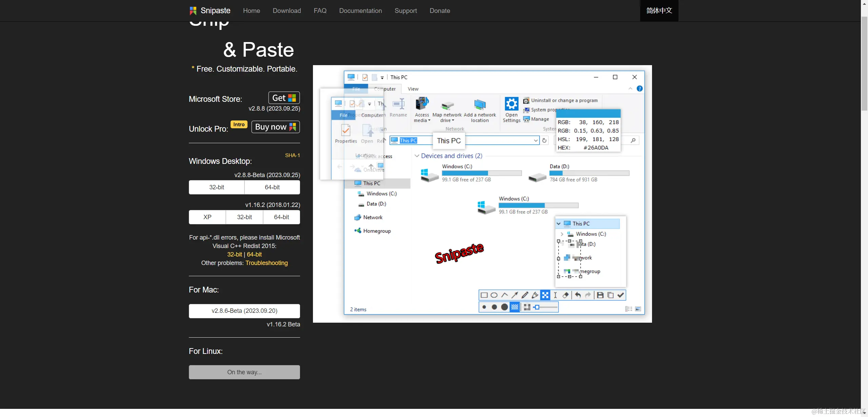The height and width of the screenshot is (417, 868).
Task: Click the Add a network location icon
Action: 480,105
